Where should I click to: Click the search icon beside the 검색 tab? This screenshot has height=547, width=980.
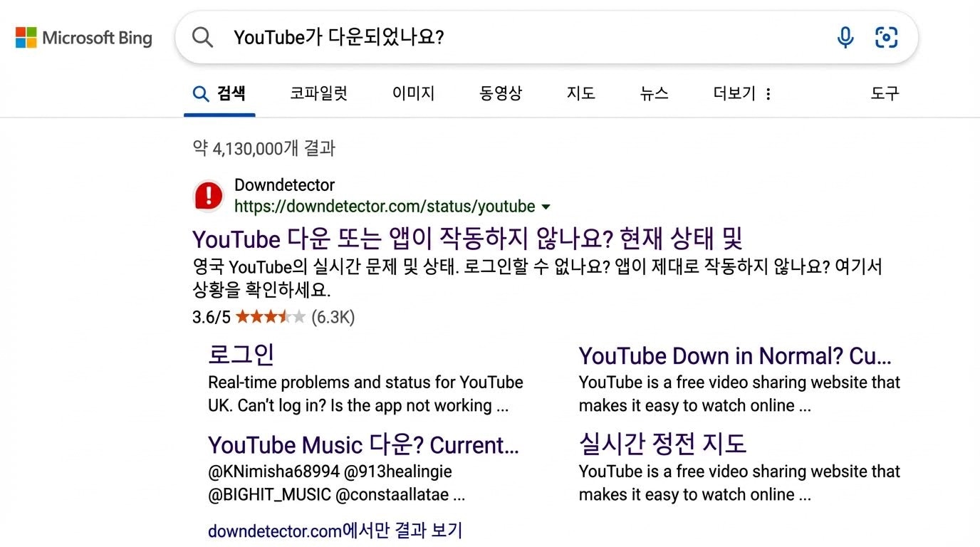coord(199,93)
